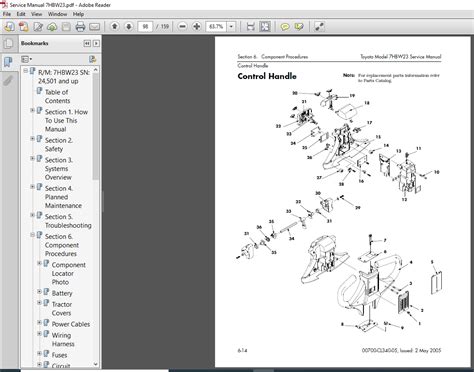Open the Edit menu
The height and width of the screenshot is (372, 474).
click(21, 14)
